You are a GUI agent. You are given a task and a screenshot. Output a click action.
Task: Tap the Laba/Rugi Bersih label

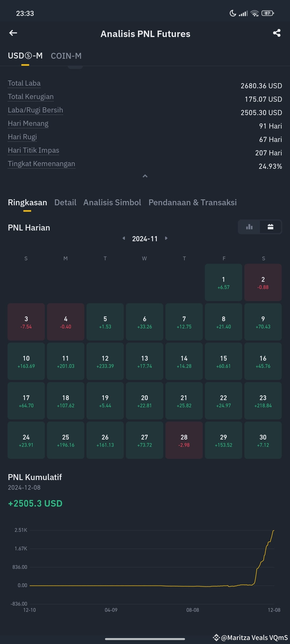[35, 110]
